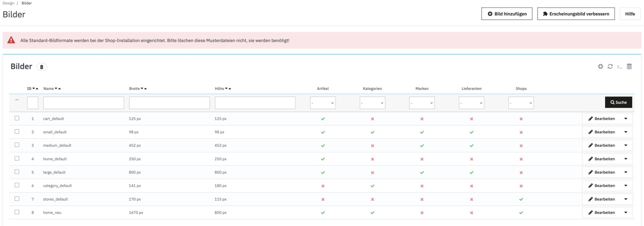Sort Höhe column descending with the down arrow
Image resolution: width=644 pixels, height=226 pixels.
click(226, 89)
